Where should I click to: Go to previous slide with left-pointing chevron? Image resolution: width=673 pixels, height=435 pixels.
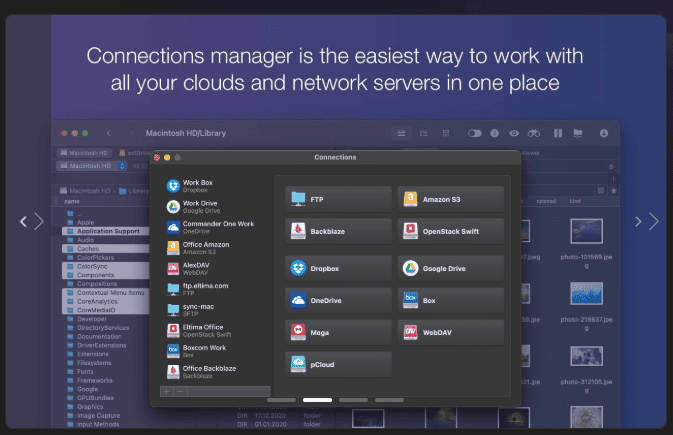(24, 222)
